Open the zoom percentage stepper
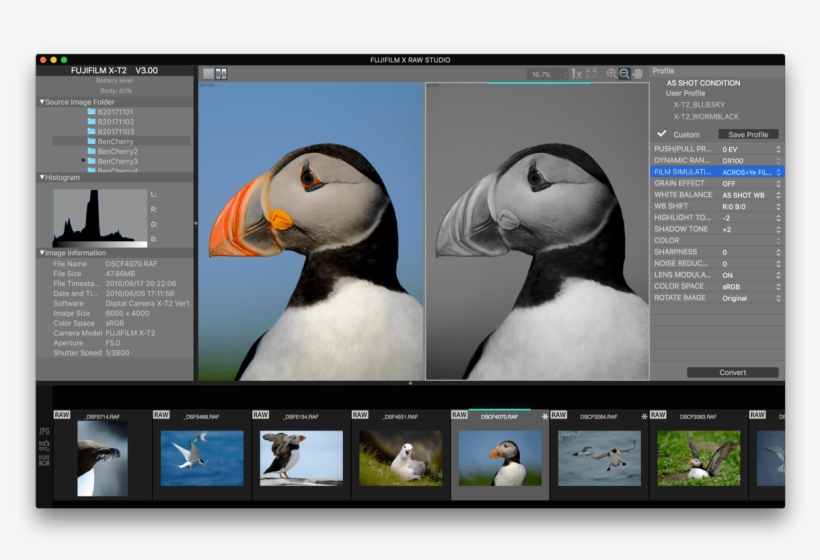 pos(565,74)
